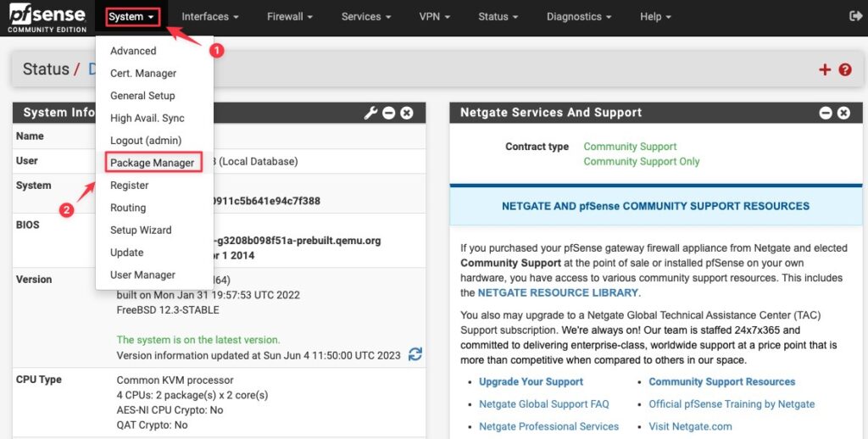Click the Contract type label
Screen dimensions: 868x439
pyautogui.click(x=537, y=147)
